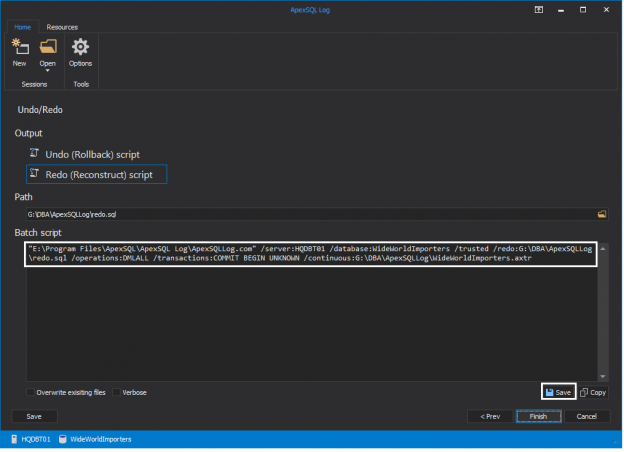Screen dimensions: 624x452
Task: Enable Overwrite existing files checkbox
Action: [x=30, y=393]
